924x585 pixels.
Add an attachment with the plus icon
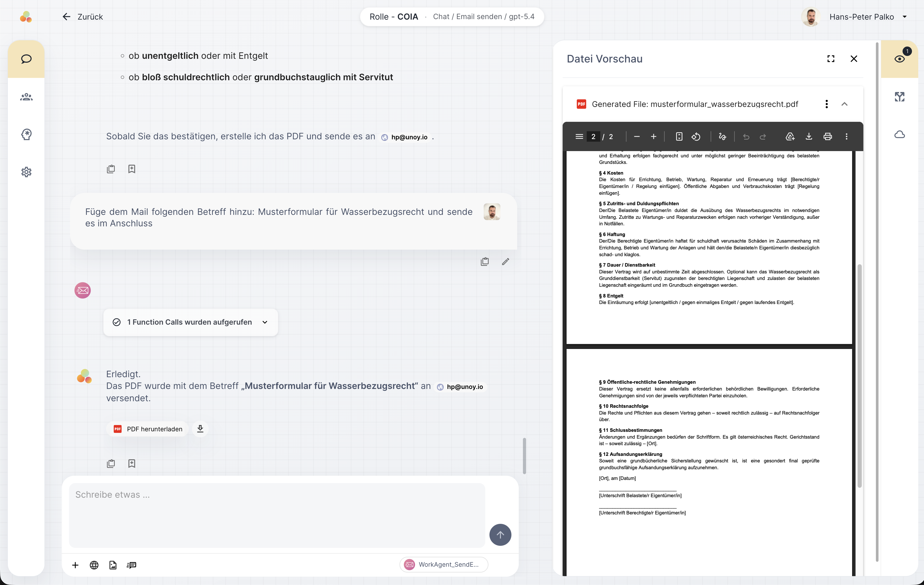(x=75, y=565)
